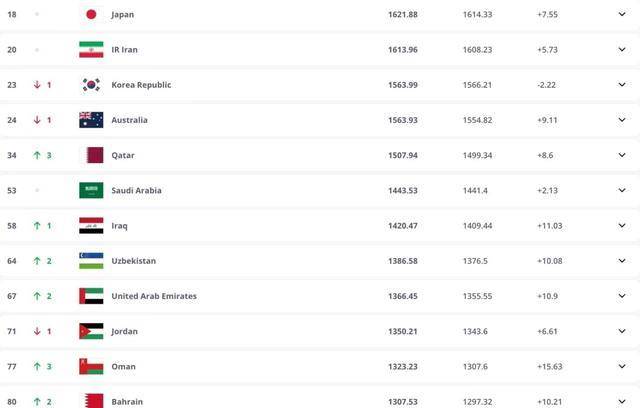The height and width of the screenshot is (408, 640).
Task: Click the Iraq flag icon
Action: coord(91,226)
